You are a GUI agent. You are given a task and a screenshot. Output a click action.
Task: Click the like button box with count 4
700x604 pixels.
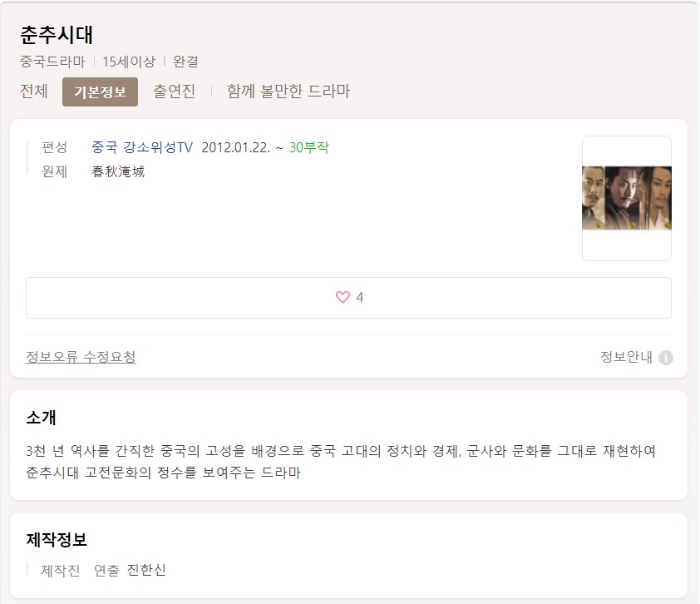tap(348, 298)
